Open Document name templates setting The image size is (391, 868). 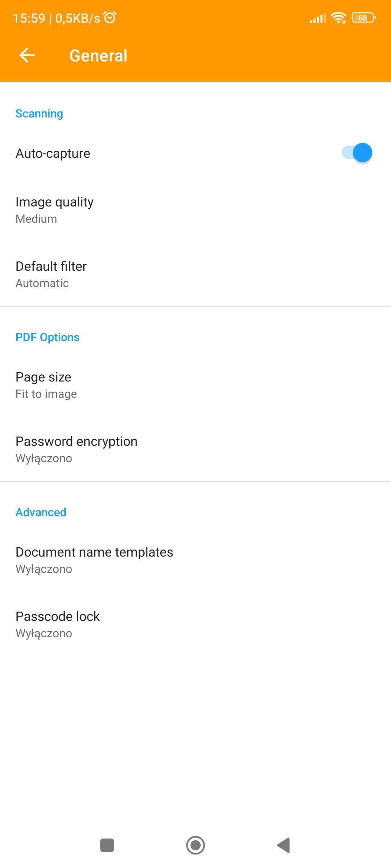[x=196, y=560]
